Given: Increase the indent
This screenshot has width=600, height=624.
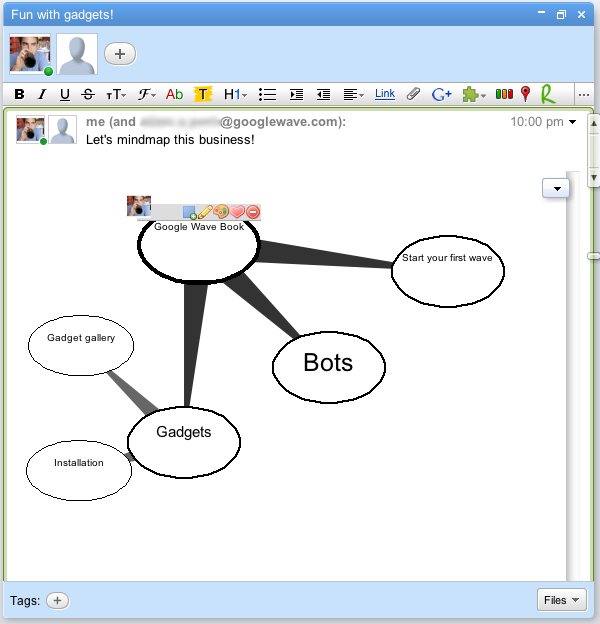Looking at the screenshot, I should tap(296, 94).
